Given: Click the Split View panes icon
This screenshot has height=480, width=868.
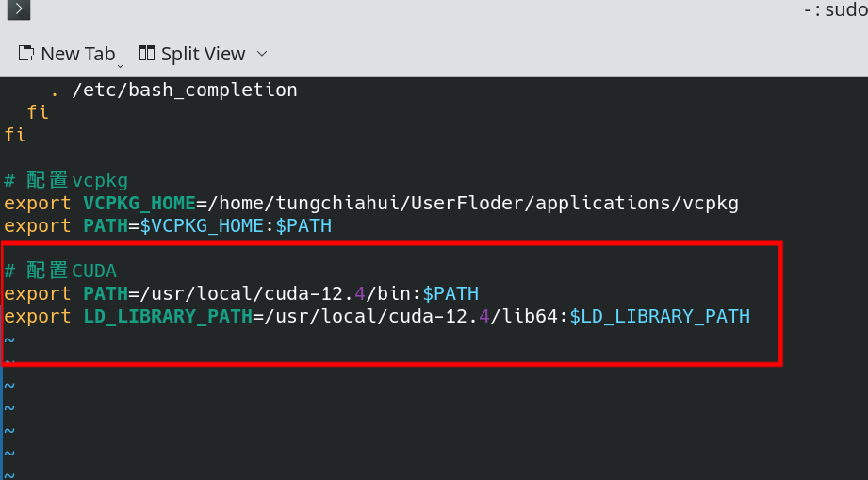Looking at the screenshot, I should (x=147, y=53).
